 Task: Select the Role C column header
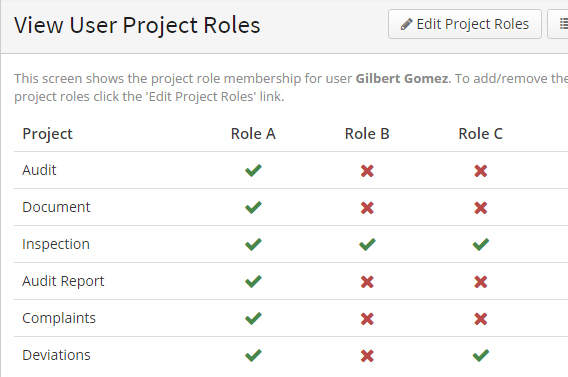[x=480, y=134]
